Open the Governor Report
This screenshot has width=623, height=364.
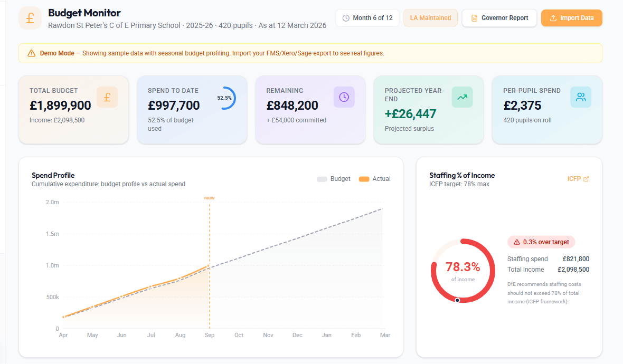coord(499,18)
